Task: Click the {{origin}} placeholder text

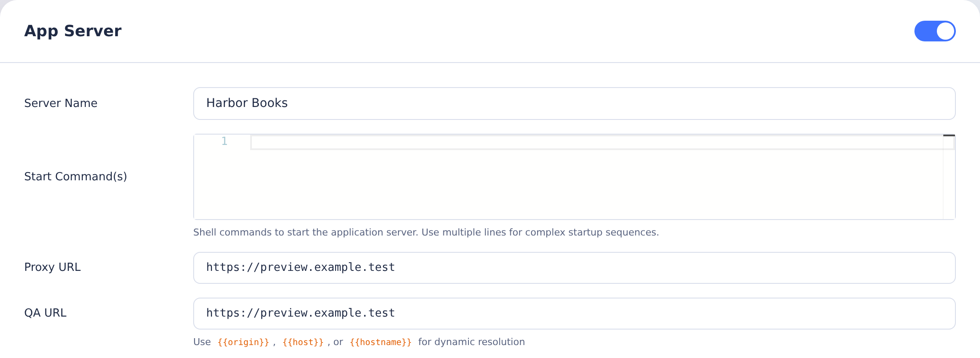Action: click(243, 342)
